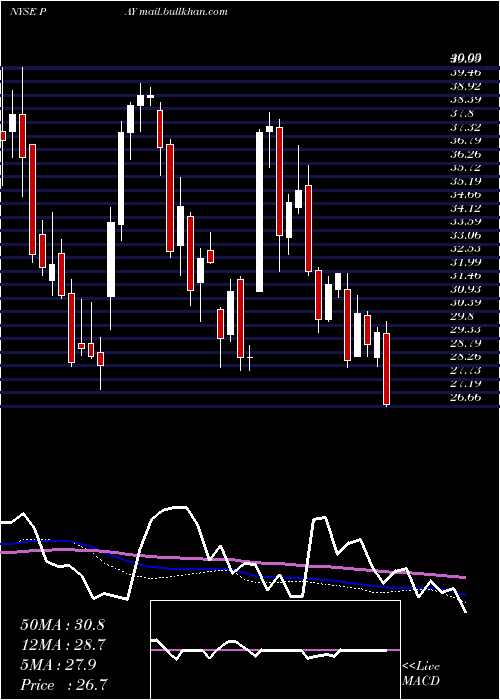Click the 31.46 price level label
500x700 pixels.
(x=466, y=275)
